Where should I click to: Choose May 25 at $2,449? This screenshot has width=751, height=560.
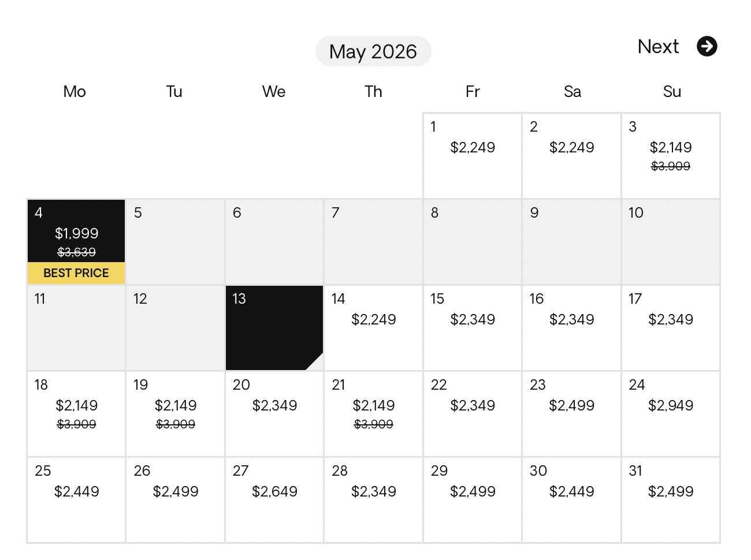click(76, 500)
